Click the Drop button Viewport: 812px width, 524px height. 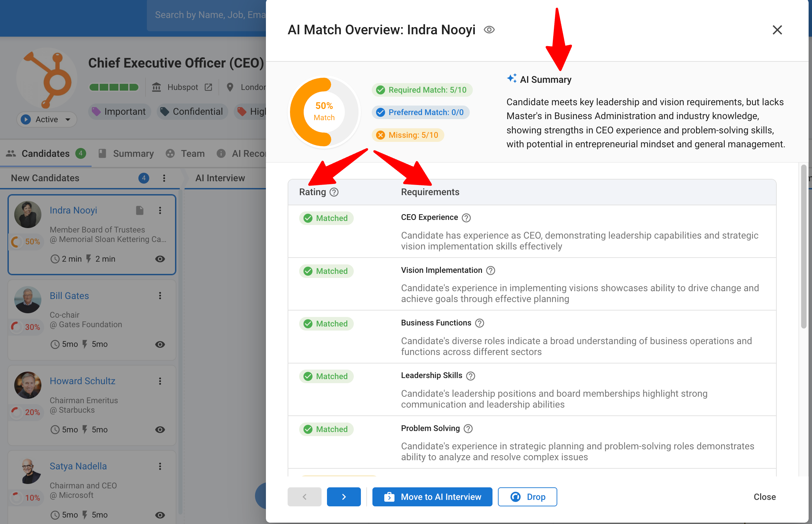(527, 497)
